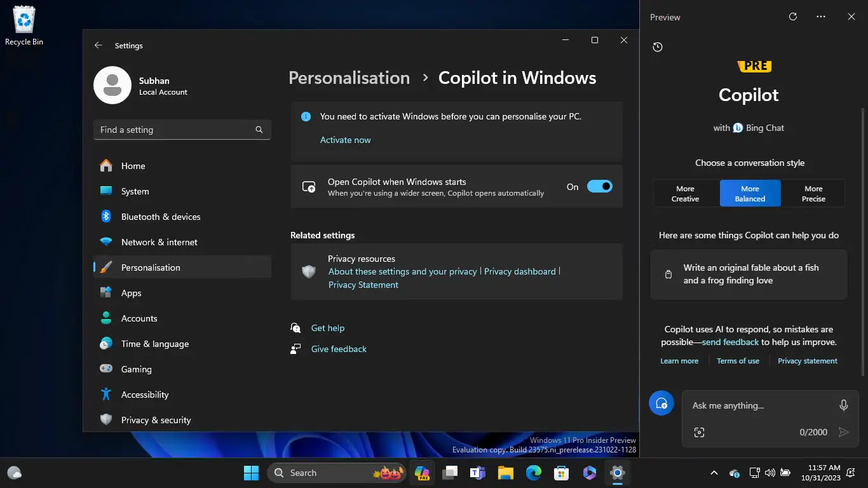Open Microsoft Store from taskbar

[562, 473]
